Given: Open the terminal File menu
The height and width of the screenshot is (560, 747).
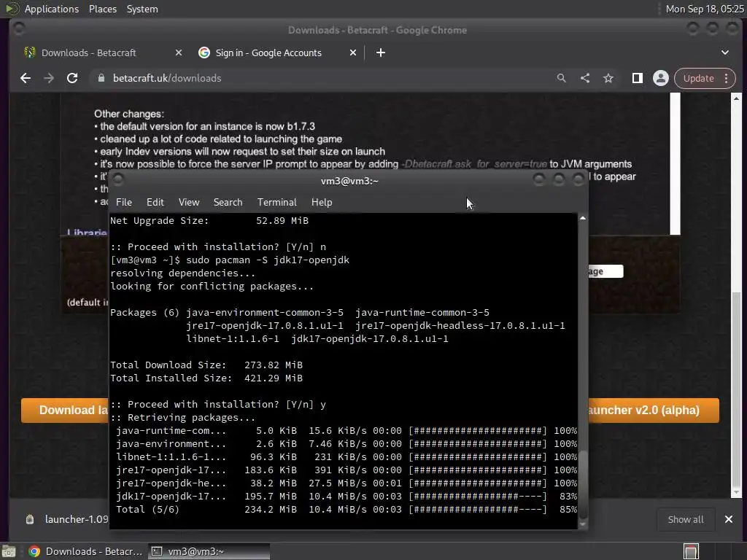Looking at the screenshot, I should 124,203.
